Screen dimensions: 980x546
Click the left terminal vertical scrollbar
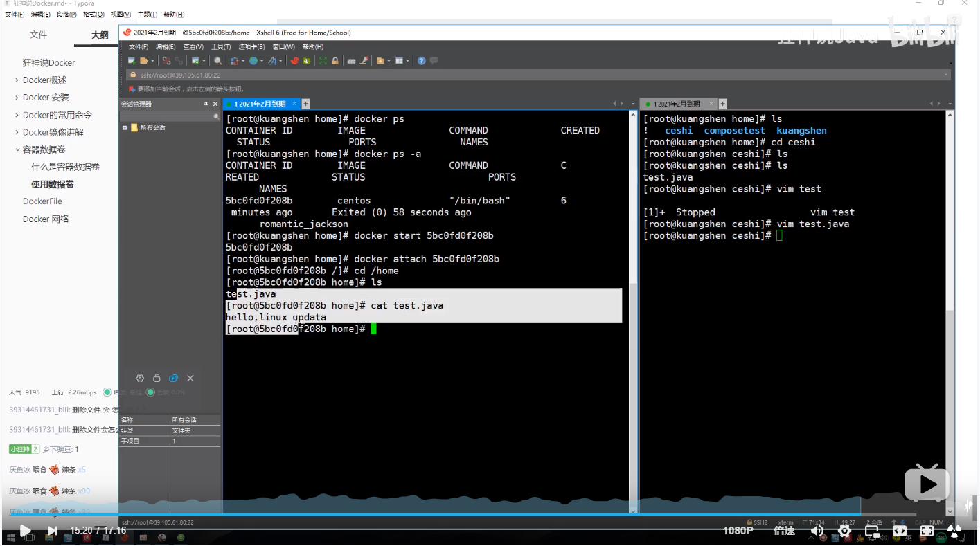pos(632,311)
